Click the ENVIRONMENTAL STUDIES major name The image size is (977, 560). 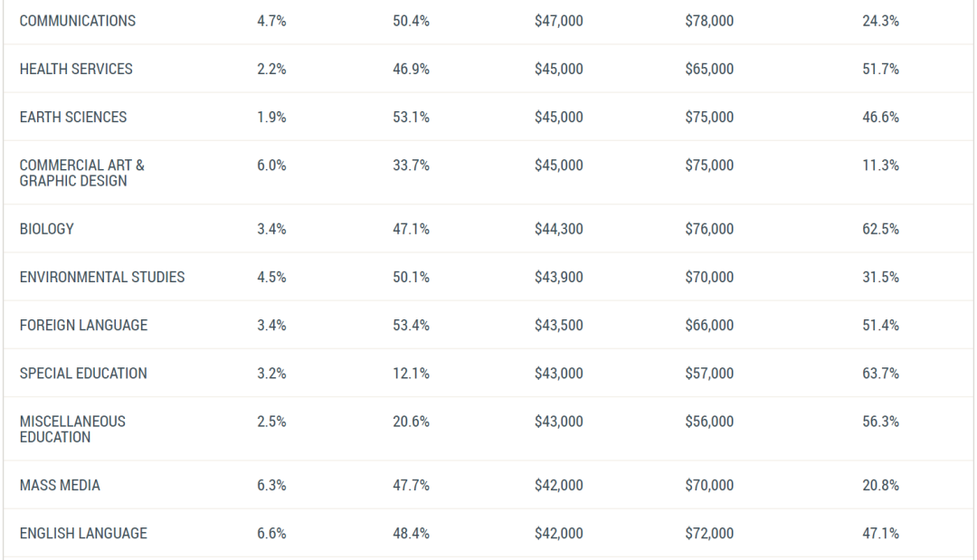(102, 277)
